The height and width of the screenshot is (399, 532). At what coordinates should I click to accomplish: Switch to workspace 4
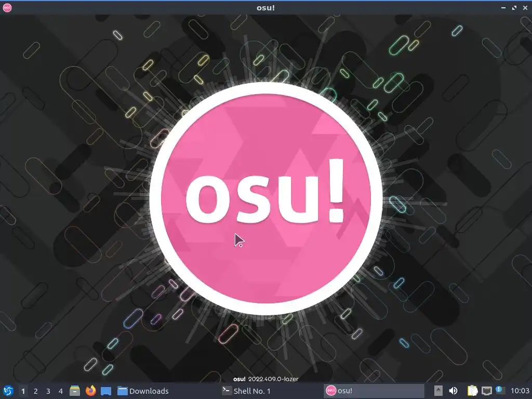61,391
